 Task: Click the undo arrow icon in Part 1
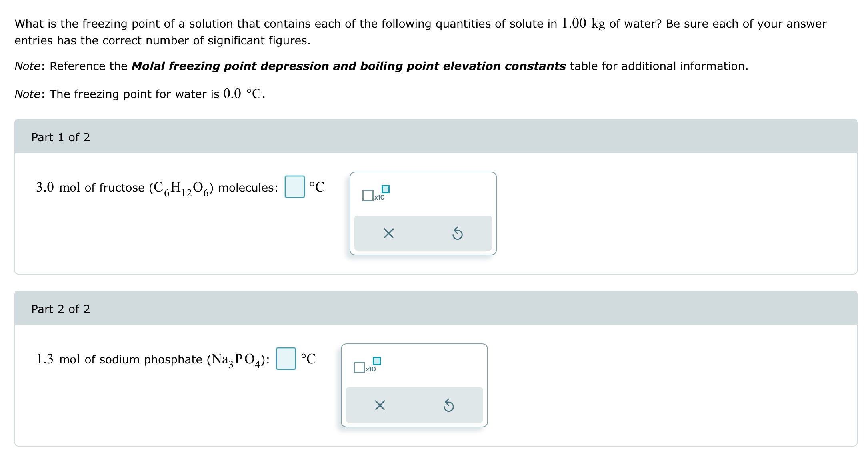coord(458,233)
